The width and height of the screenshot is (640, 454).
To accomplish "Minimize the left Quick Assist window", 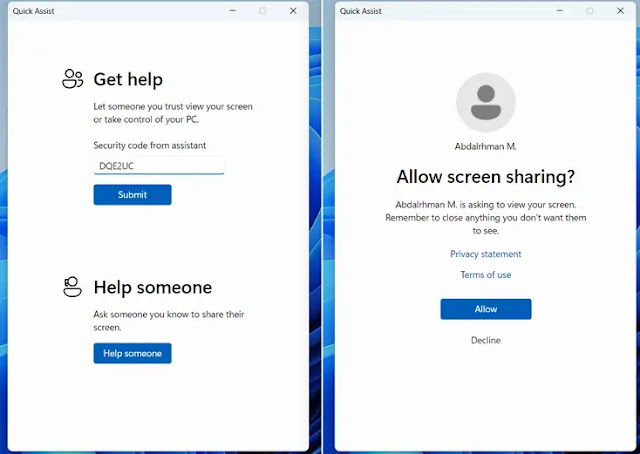I will (233, 11).
